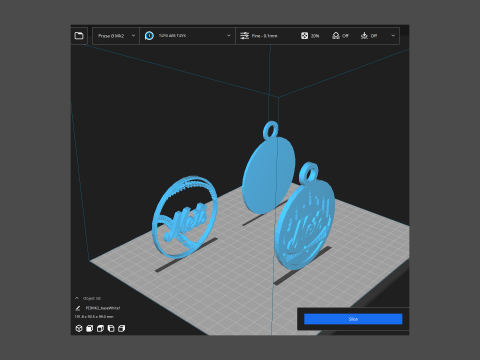
Task: Click the build plate adhesion Off icon
Action: 364,36
